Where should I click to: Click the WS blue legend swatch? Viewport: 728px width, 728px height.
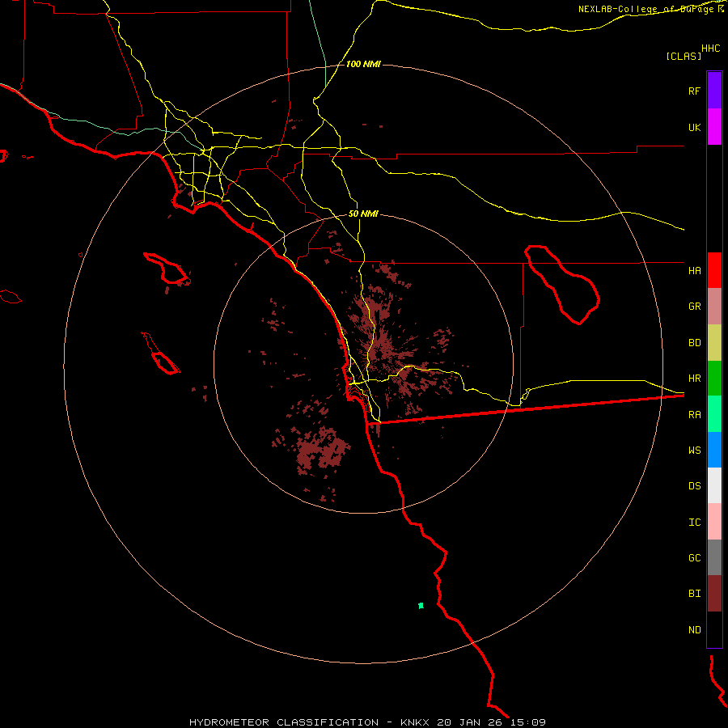[714, 450]
